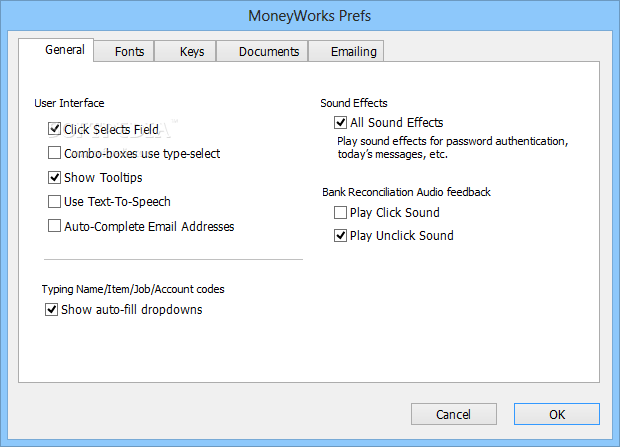Click Typing Name/Item/Job/Account codes label

tap(133, 289)
